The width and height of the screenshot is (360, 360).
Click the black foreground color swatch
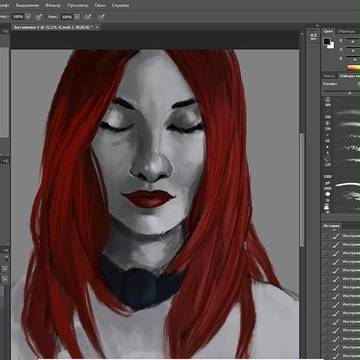327,42
